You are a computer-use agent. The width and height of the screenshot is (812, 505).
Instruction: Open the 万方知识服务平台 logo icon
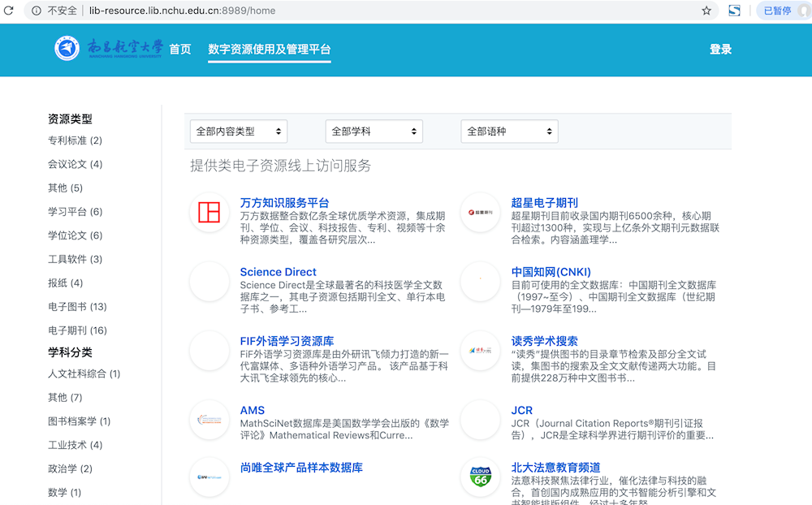(209, 212)
